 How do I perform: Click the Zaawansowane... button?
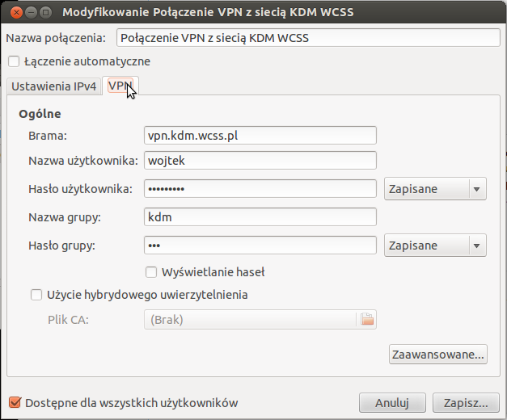tap(437, 354)
